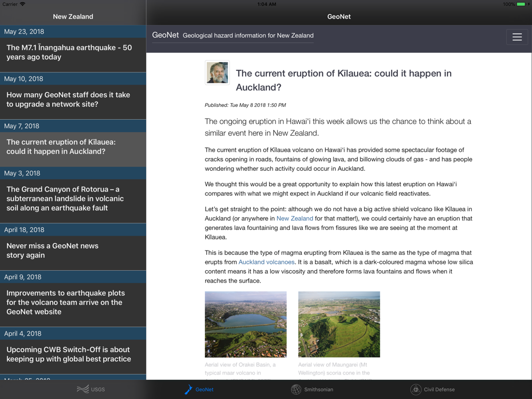
Task: Click the Geological hazard information tagline
Action: point(248,36)
